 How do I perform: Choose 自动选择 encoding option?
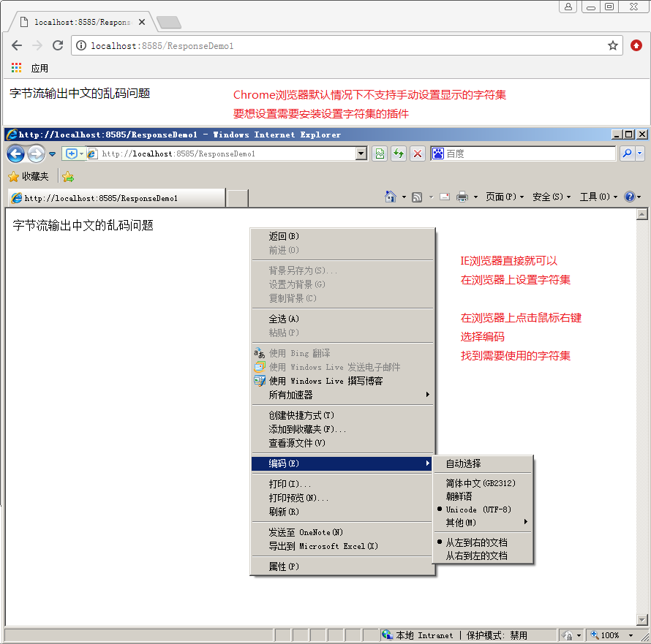[483, 463]
